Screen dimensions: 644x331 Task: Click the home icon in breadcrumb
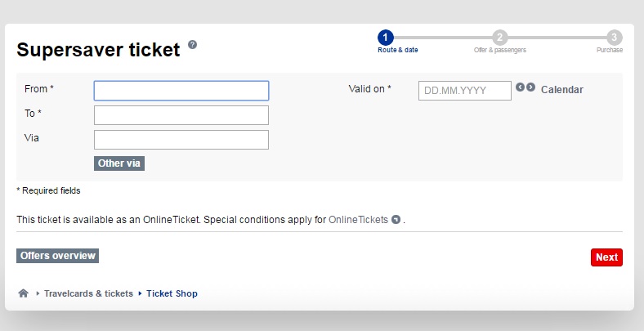24,293
